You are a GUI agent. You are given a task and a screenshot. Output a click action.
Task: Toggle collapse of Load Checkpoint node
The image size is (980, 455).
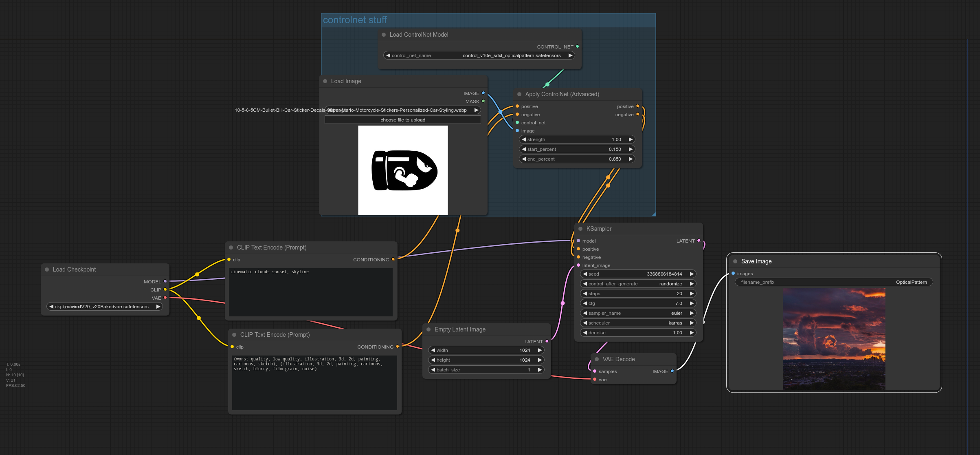[x=47, y=269]
